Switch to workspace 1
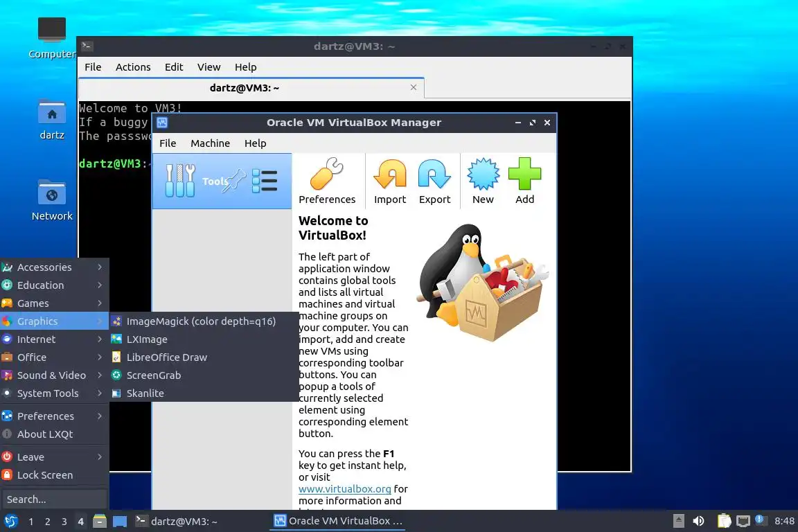 31,522
